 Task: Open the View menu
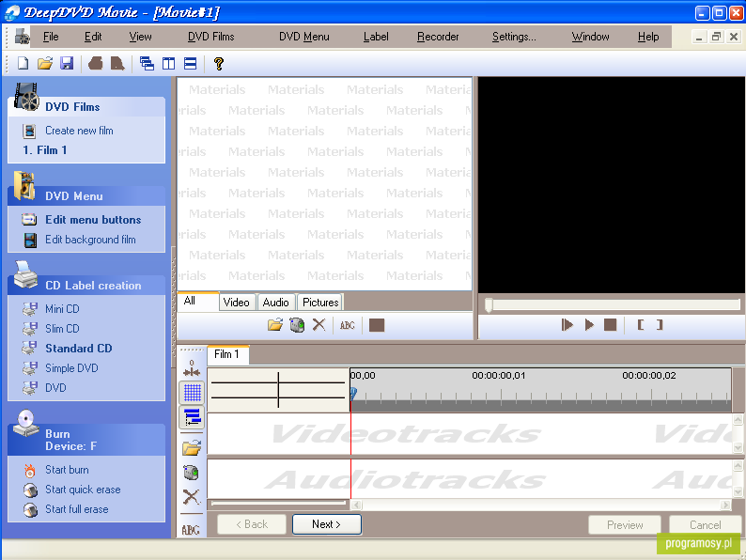pyautogui.click(x=140, y=37)
